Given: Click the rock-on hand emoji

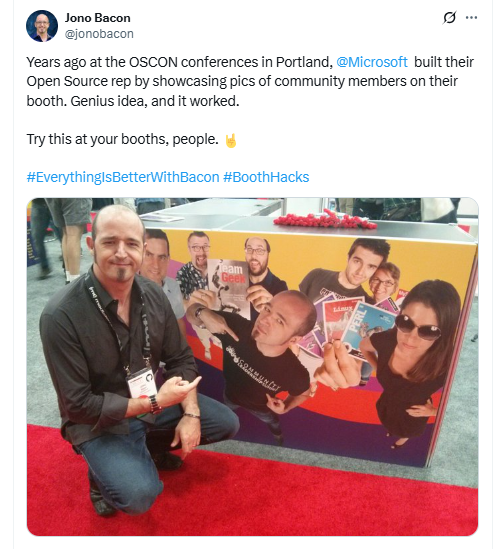Looking at the screenshot, I should pyautogui.click(x=231, y=140).
